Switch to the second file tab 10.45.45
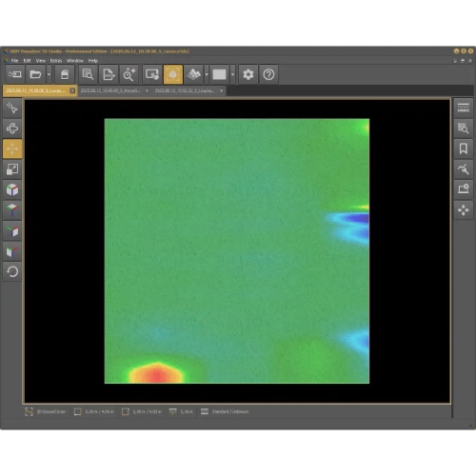Image resolution: width=476 pixels, height=476 pixels. tap(110, 90)
